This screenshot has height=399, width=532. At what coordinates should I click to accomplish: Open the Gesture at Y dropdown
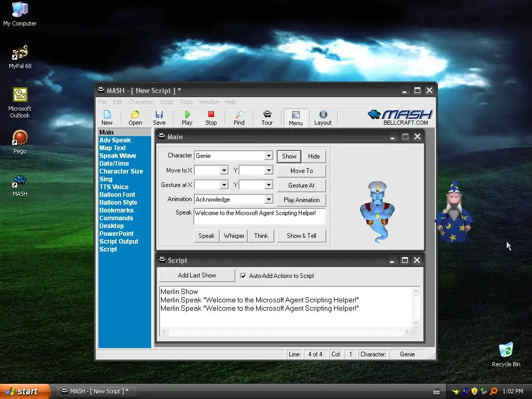point(269,185)
